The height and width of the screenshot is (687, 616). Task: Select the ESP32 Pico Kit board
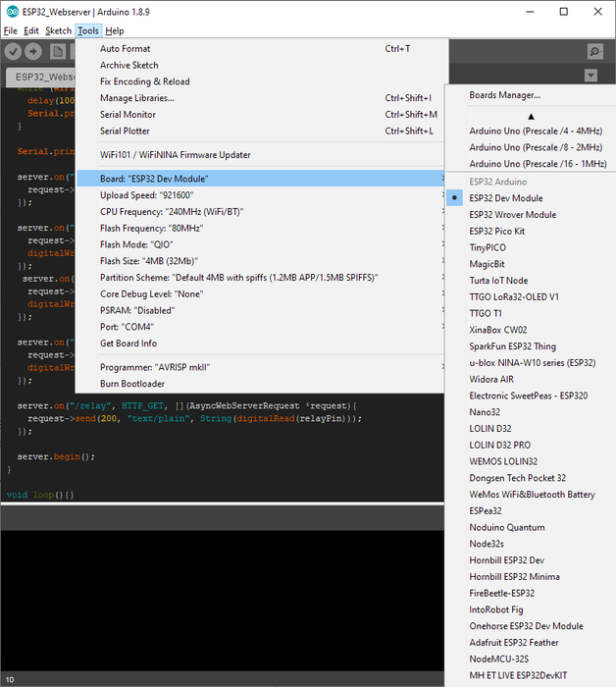(531, 231)
